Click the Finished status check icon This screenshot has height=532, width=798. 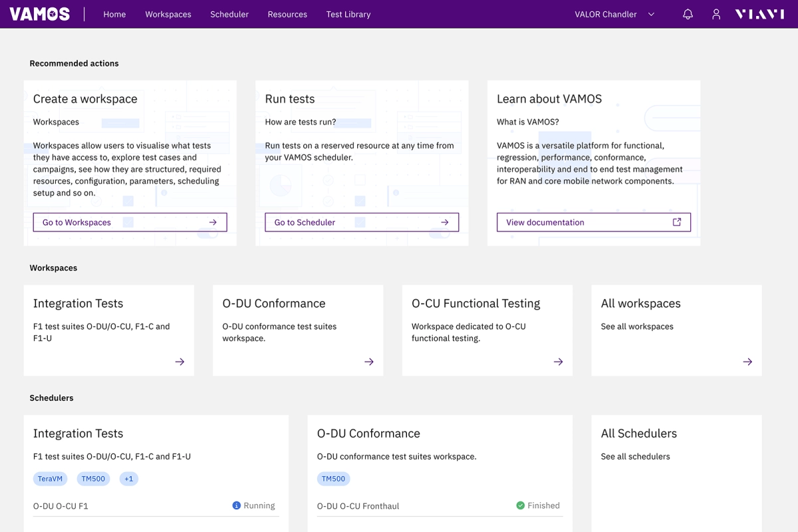[521, 505]
